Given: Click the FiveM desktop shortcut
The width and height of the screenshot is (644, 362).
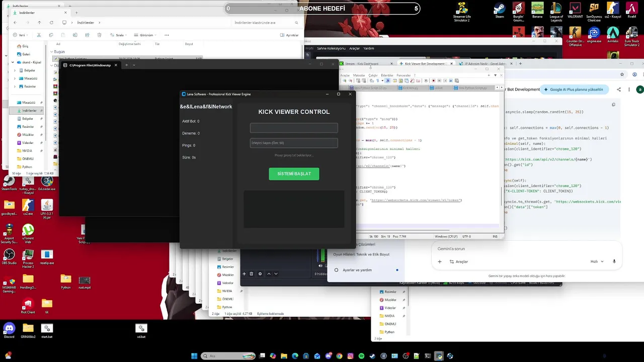Looking at the screenshot, I should point(631,10).
